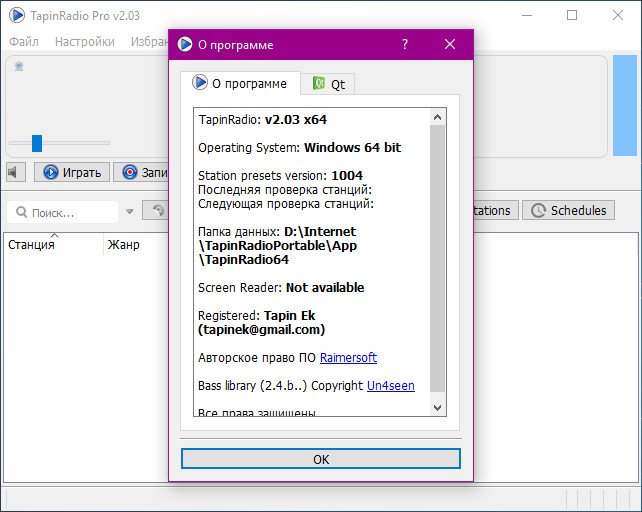Click 'Operating System: Windows 64 bit' text
Viewport: 642px width, 512px height.
299,147
